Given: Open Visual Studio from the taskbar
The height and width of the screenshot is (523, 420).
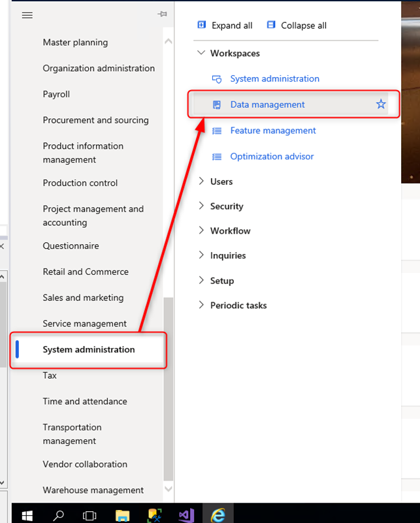Looking at the screenshot, I should pos(186,515).
